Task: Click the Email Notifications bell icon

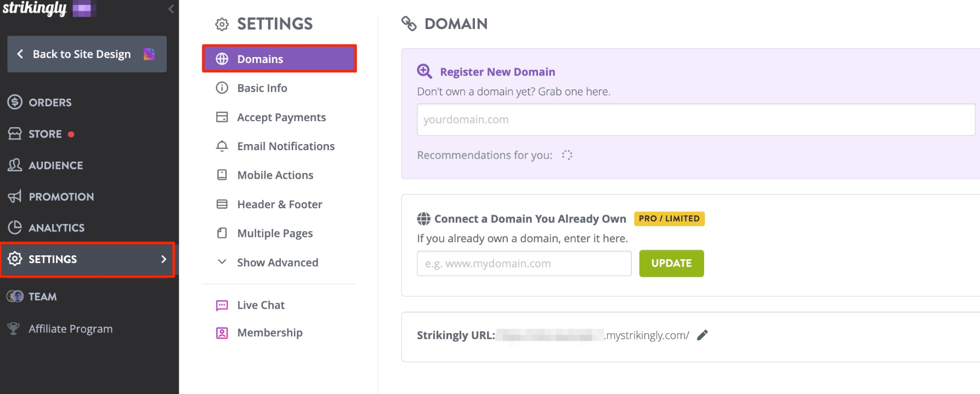Action: click(x=222, y=146)
